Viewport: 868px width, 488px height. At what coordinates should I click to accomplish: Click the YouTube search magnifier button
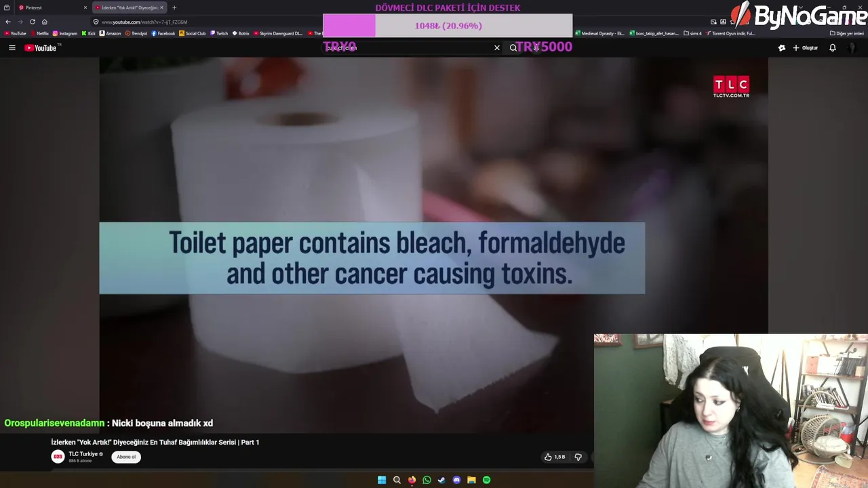point(513,47)
